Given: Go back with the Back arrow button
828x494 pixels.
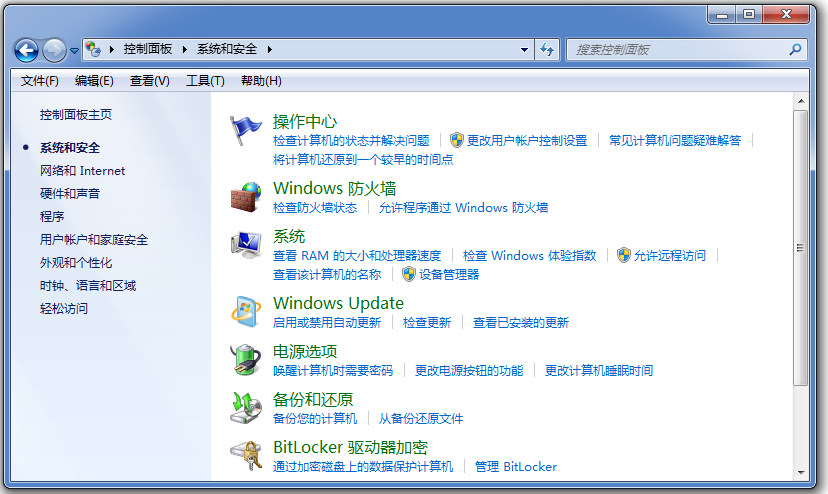Looking at the screenshot, I should [26, 51].
